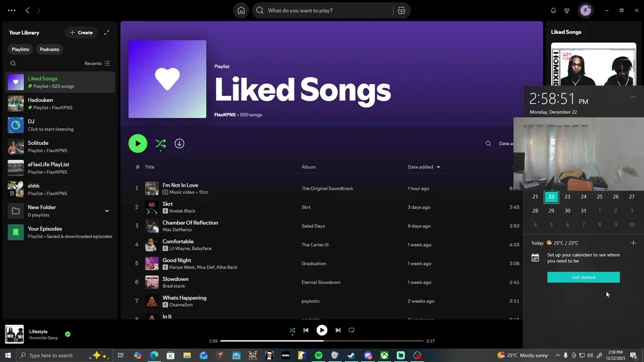The image size is (644, 362).
Task: Open the Browse icon in search bar
Action: (x=401, y=11)
